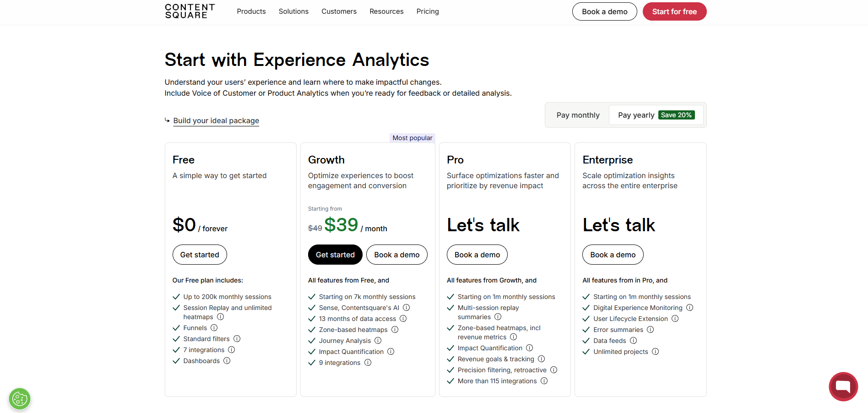Image resolution: width=868 pixels, height=413 pixels.
Task: Toggle the Dashboards info tooltip
Action: pos(227,361)
